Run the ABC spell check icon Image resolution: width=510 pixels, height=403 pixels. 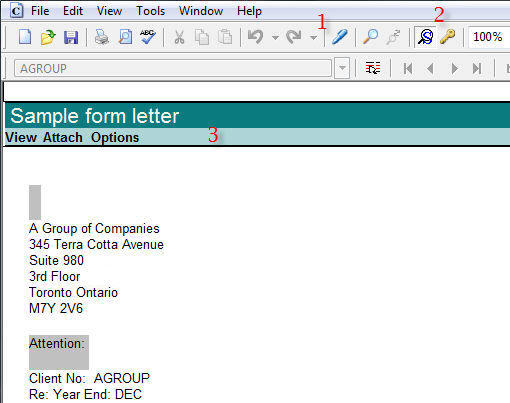click(x=148, y=36)
